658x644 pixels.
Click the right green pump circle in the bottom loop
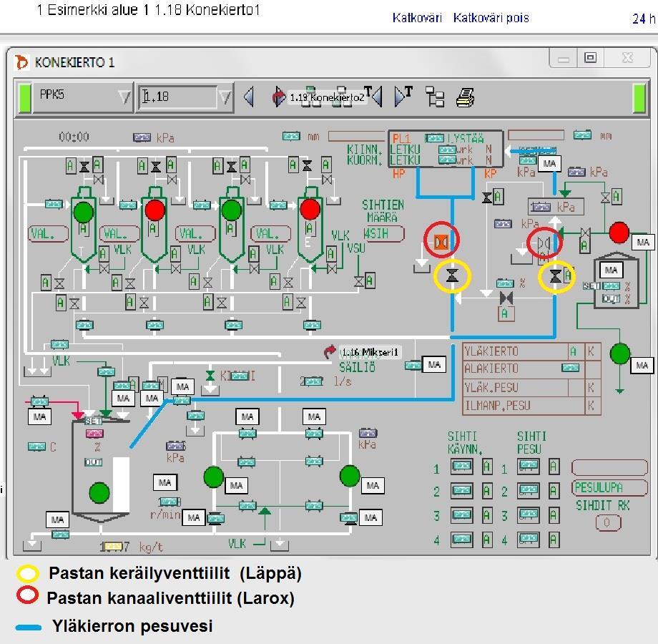coord(350,476)
